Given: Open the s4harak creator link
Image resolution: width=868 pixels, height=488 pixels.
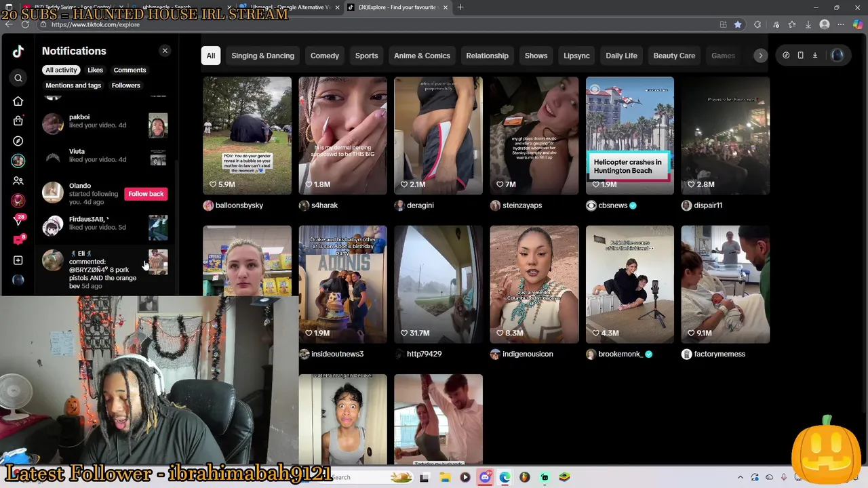Looking at the screenshot, I should (x=324, y=205).
